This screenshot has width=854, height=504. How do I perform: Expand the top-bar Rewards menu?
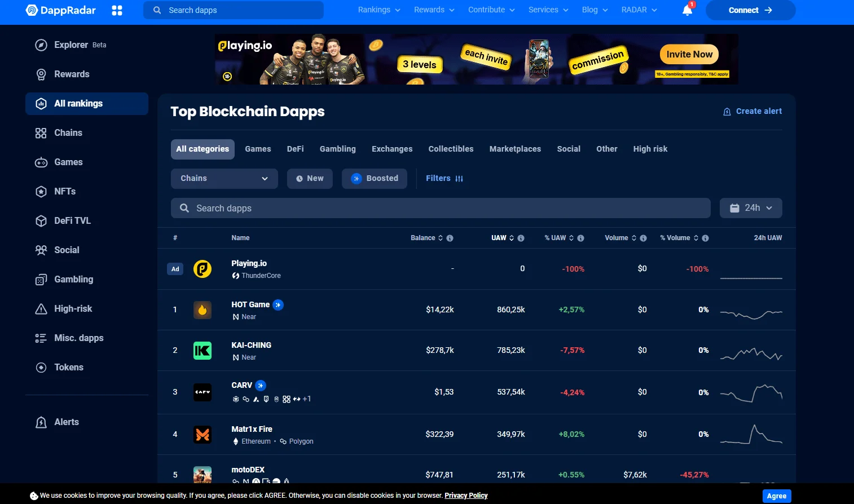434,10
